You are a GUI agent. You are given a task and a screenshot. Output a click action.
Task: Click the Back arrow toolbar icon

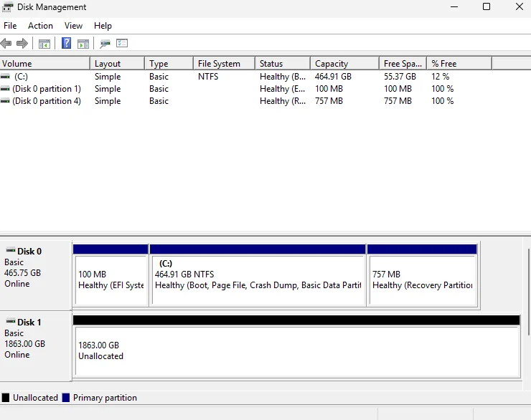[6, 43]
